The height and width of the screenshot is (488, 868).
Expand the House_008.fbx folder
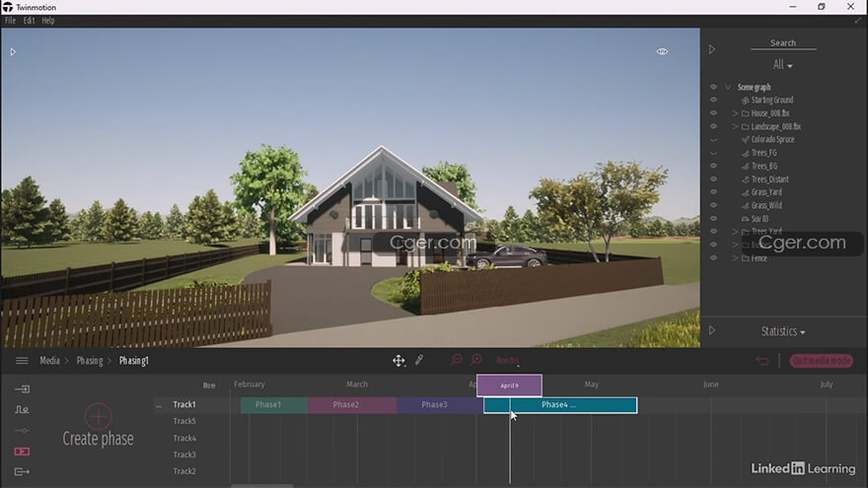[x=735, y=112]
